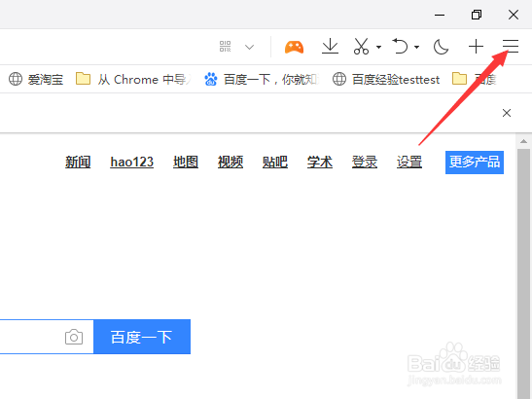Open the last bookmark folder on bar
This screenshot has height=399, width=532.
[474, 79]
